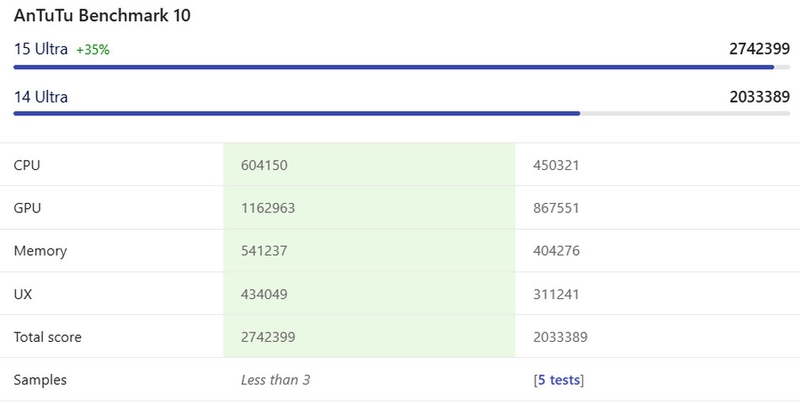800x405 pixels.
Task: Select Memory value 404276
Action: 556,251
